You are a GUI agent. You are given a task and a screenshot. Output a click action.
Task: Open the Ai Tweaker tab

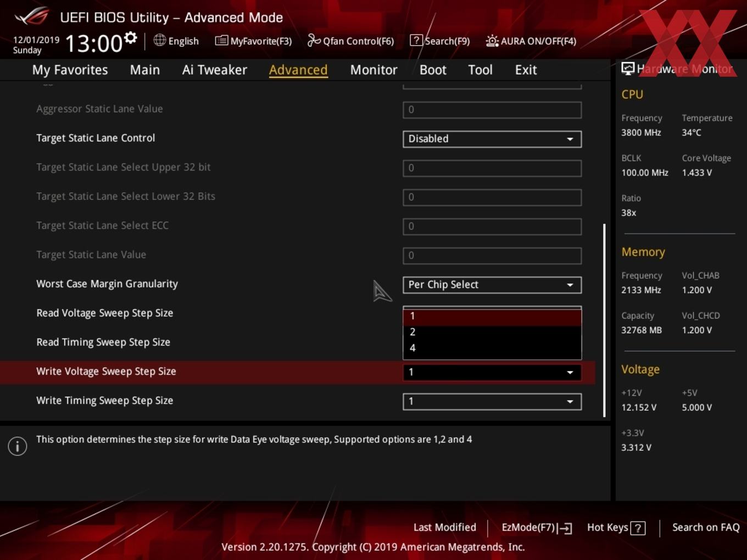click(215, 70)
